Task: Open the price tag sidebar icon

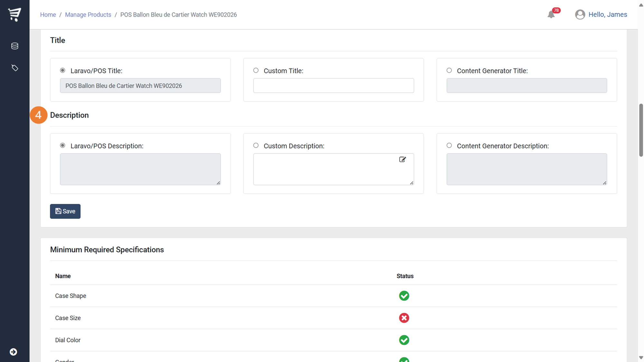Action: [x=14, y=68]
